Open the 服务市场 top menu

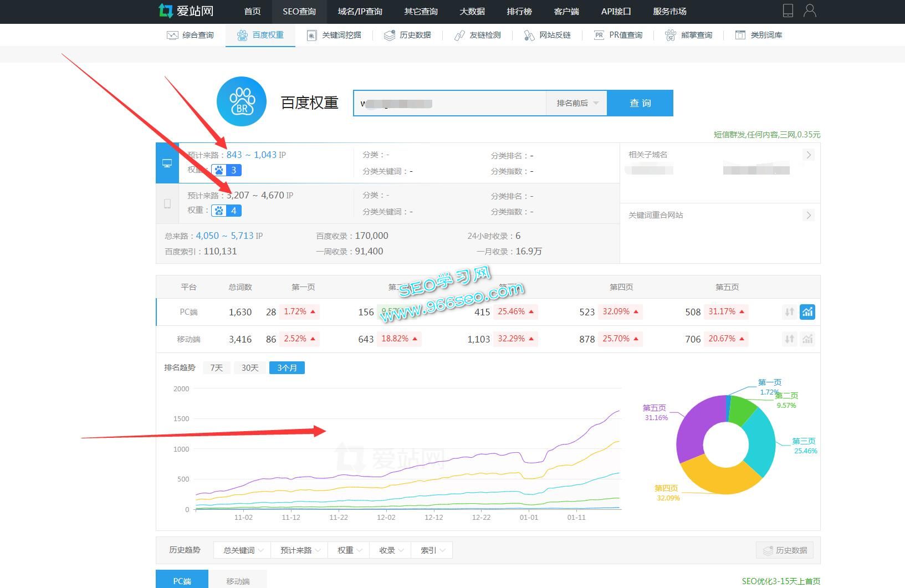click(669, 12)
